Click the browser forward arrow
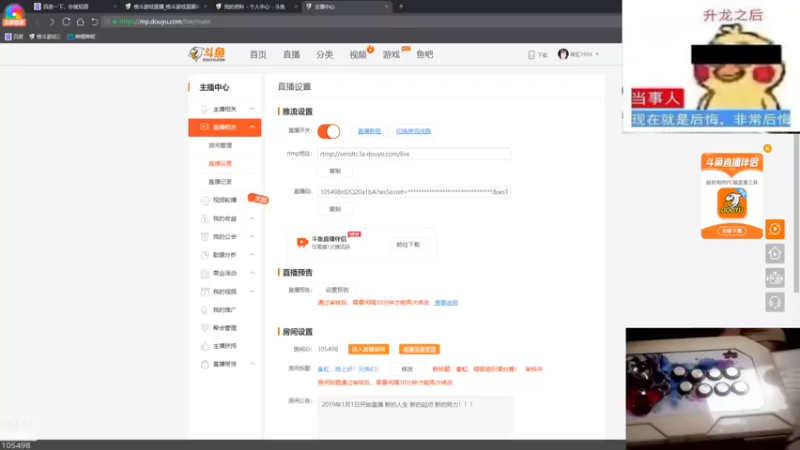 [x=52, y=22]
